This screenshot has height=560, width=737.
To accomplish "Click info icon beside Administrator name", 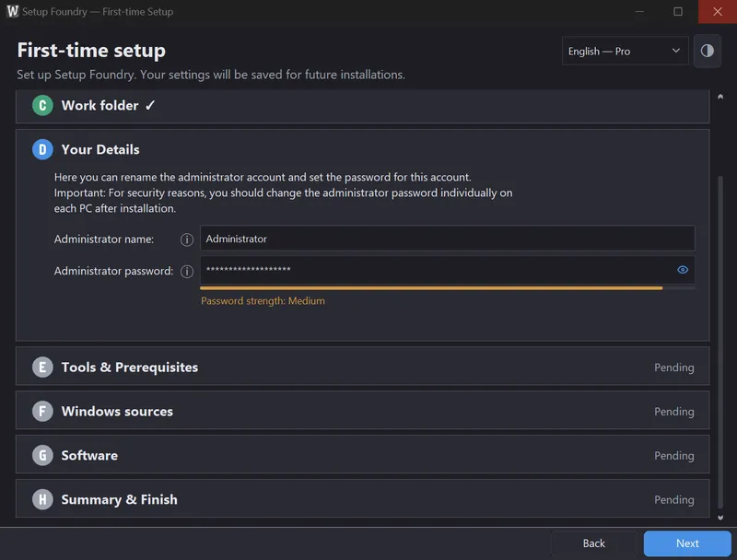I will [187, 239].
